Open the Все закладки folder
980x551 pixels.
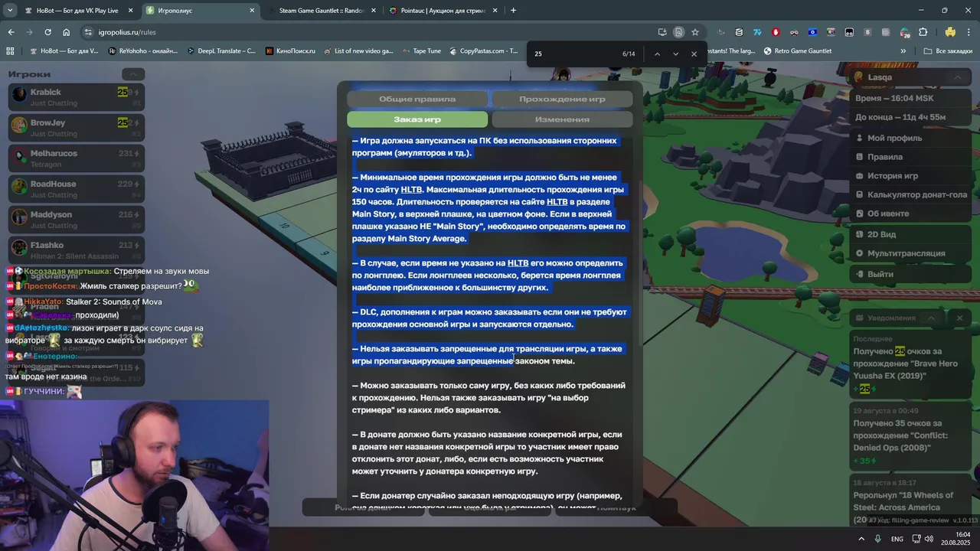[947, 51]
